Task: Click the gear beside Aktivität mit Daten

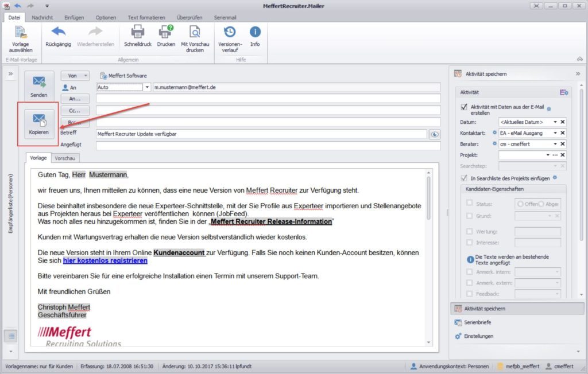Action: [x=549, y=109]
